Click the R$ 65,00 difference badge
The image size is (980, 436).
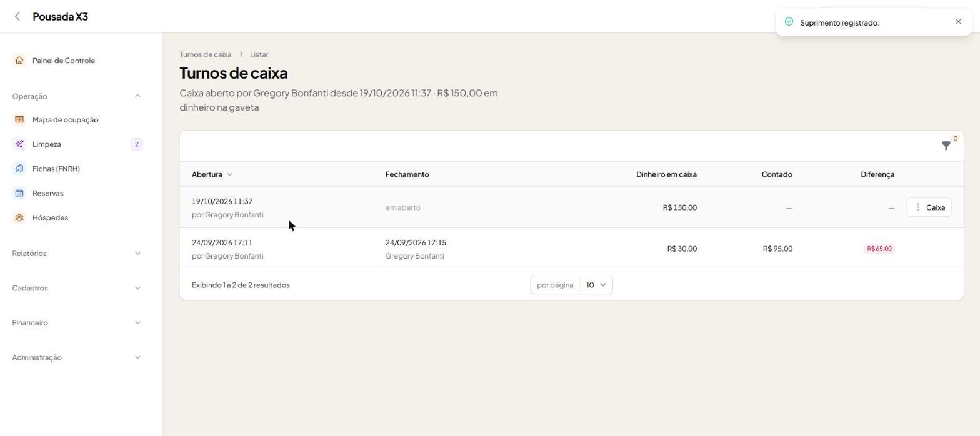pos(879,249)
